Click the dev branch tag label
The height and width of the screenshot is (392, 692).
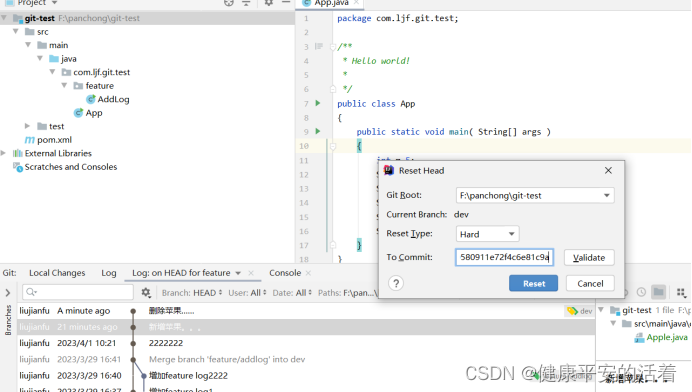[580, 311]
